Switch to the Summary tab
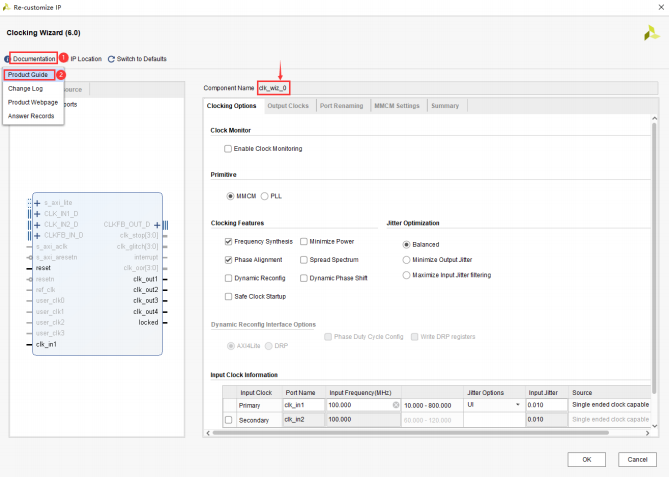670x480 pixels. 445,106
